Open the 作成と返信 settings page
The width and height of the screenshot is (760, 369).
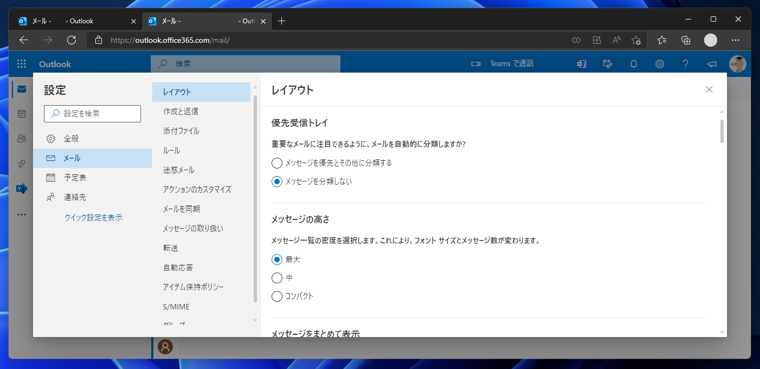click(201, 111)
